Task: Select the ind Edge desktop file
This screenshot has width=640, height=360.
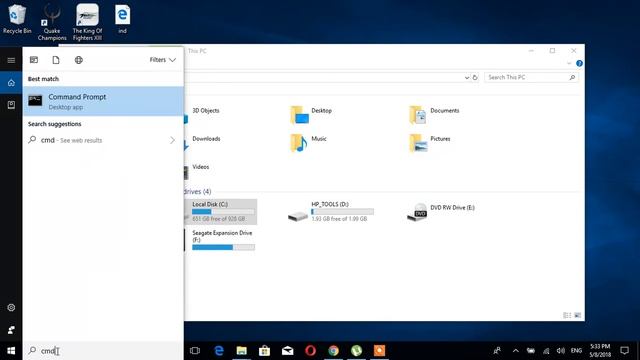Action: [122, 19]
